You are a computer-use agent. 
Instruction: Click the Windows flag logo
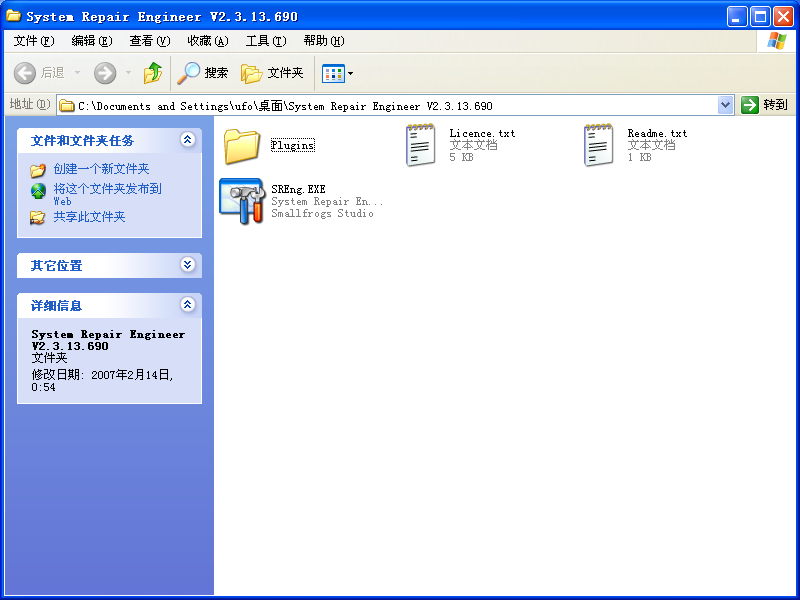coord(776,41)
